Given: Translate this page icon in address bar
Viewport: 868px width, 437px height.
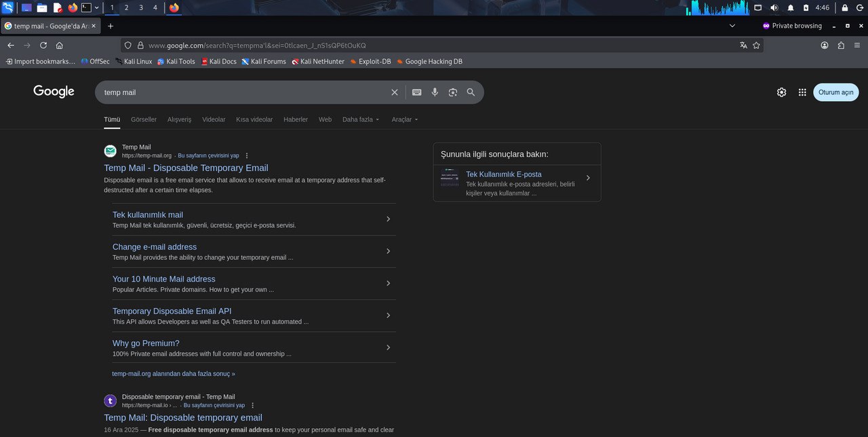Looking at the screenshot, I should pos(743,45).
